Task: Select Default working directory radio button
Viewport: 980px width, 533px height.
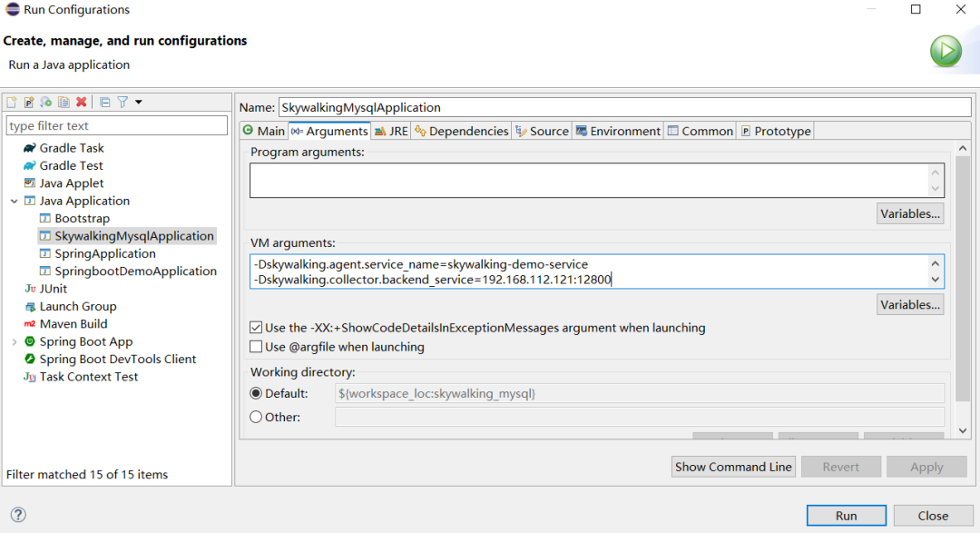Action: (x=256, y=393)
